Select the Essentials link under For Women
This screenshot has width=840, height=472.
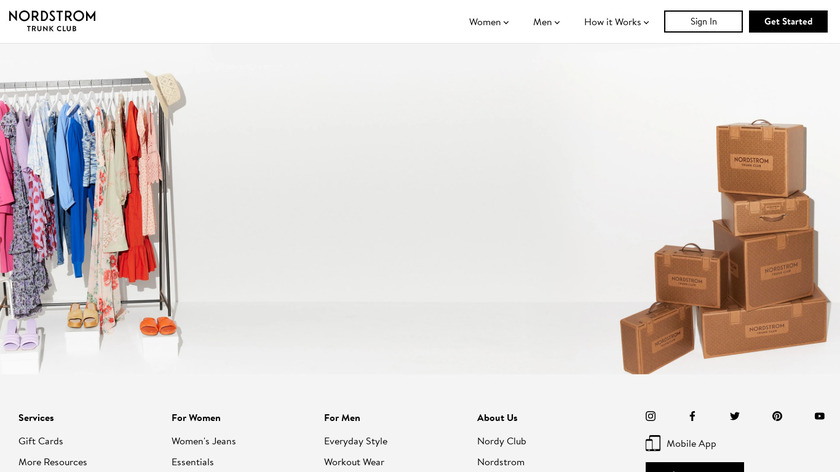point(192,462)
